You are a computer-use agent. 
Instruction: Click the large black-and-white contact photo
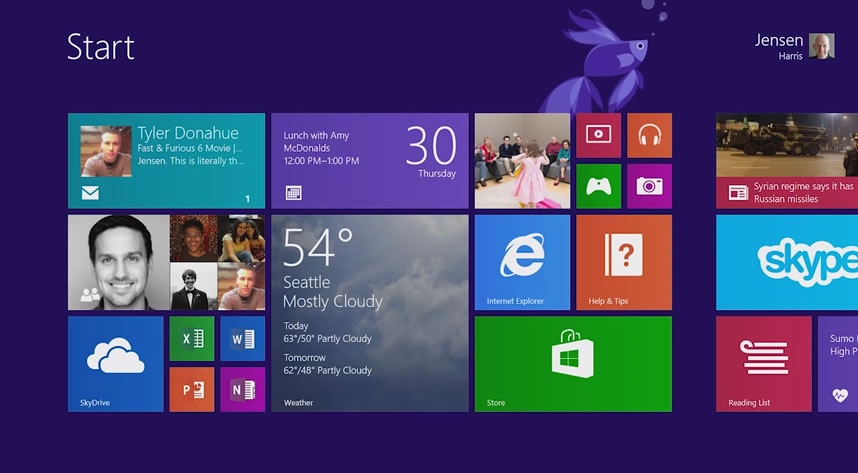point(119,262)
